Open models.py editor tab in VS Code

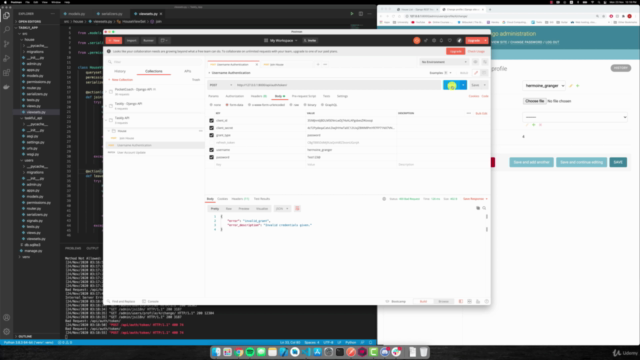[x=75, y=13]
